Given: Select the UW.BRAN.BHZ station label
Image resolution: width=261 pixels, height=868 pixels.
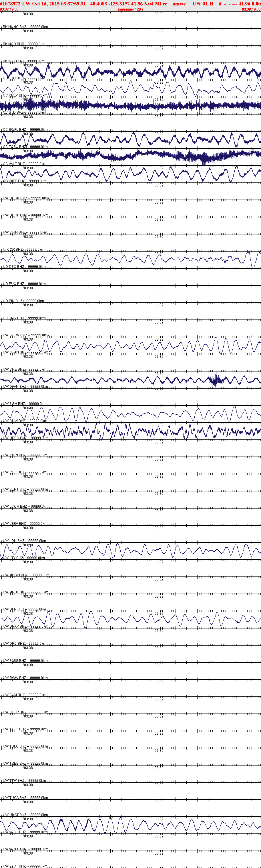Looking at the screenshot, I should point(25,352).
